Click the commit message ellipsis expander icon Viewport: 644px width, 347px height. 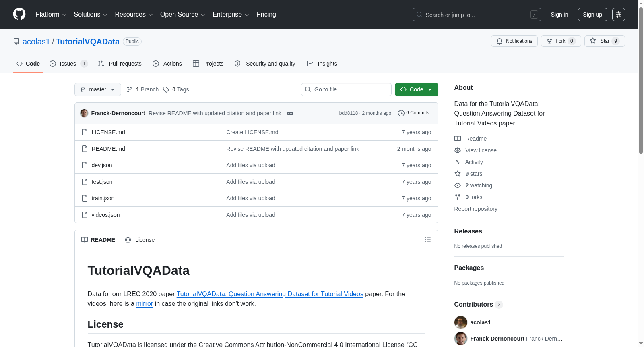(x=290, y=113)
